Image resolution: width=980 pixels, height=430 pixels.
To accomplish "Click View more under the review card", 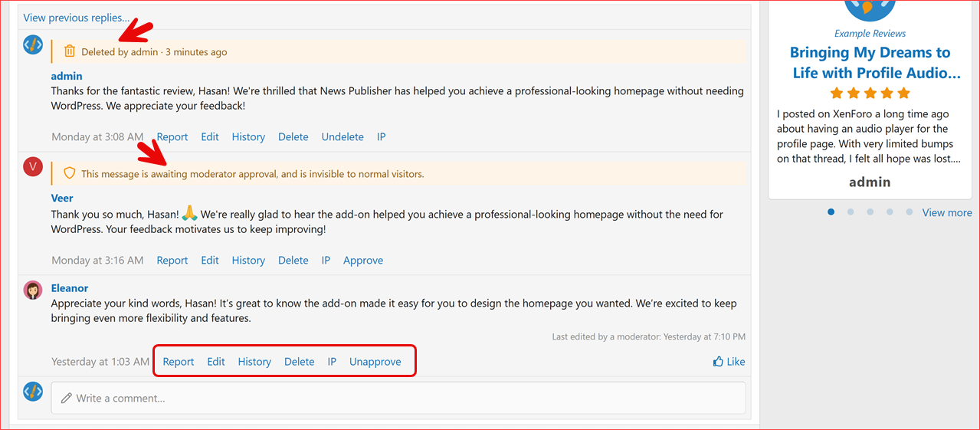I will pyautogui.click(x=947, y=212).
